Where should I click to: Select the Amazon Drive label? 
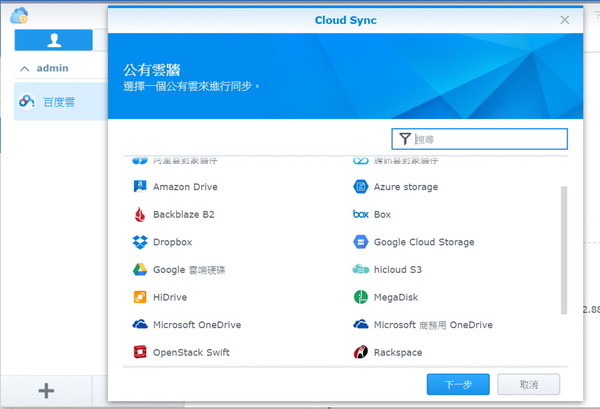185,187
